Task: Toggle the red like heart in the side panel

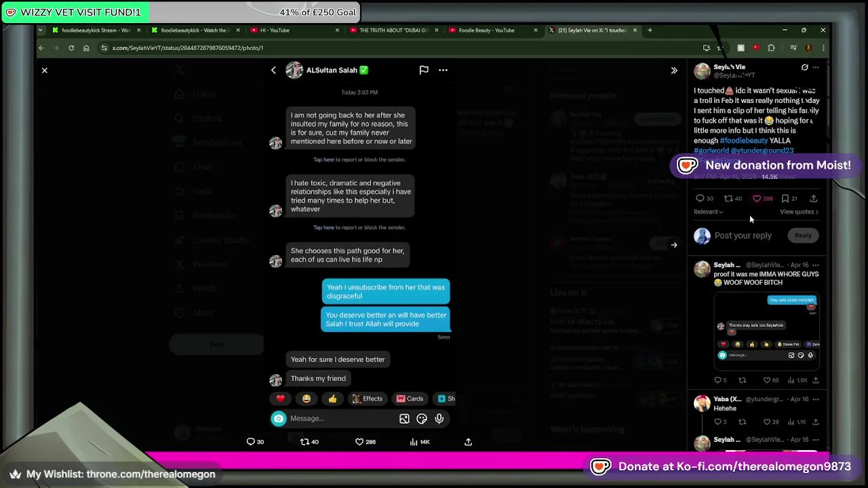Action: [762, 199]
